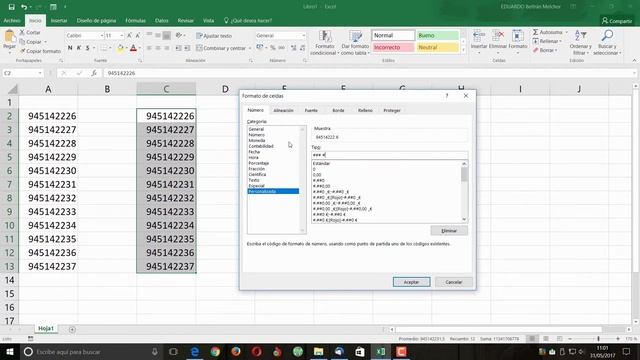This screenshot has height=360, width=640.
Task: Pick the red font color A
Action: [x=133, y=48]
